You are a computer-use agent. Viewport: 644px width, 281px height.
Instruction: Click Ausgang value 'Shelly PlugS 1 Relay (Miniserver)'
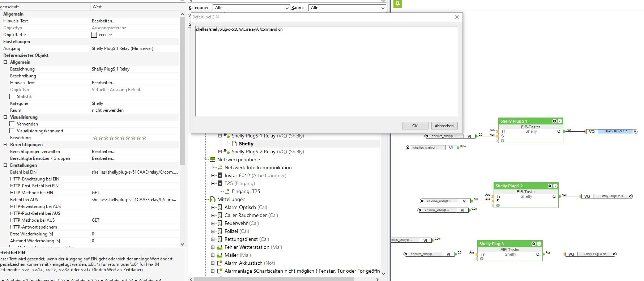(x=122, y=48)
